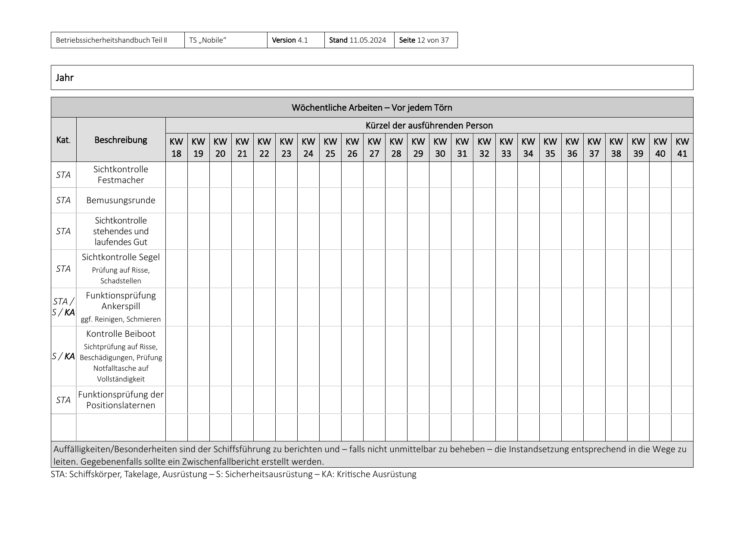
Task: Click the 'KW 33' column header
Action: (x=507, y=148)
